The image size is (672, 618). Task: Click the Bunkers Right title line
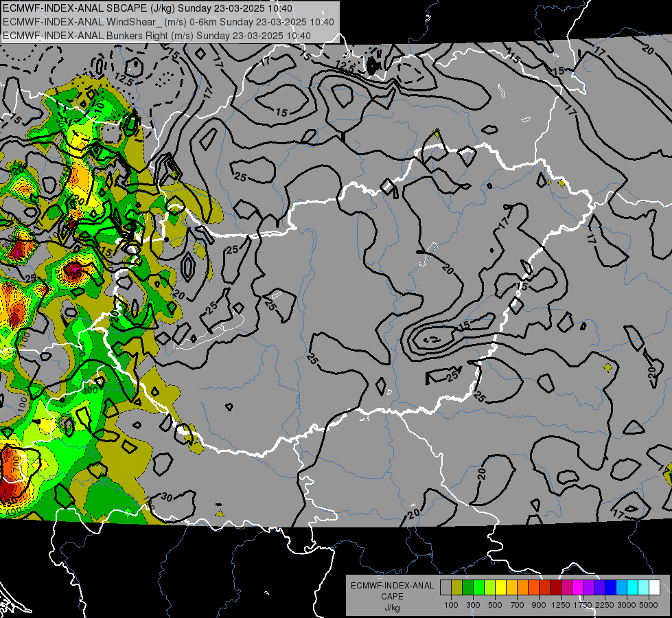click(x=157, y=36)
